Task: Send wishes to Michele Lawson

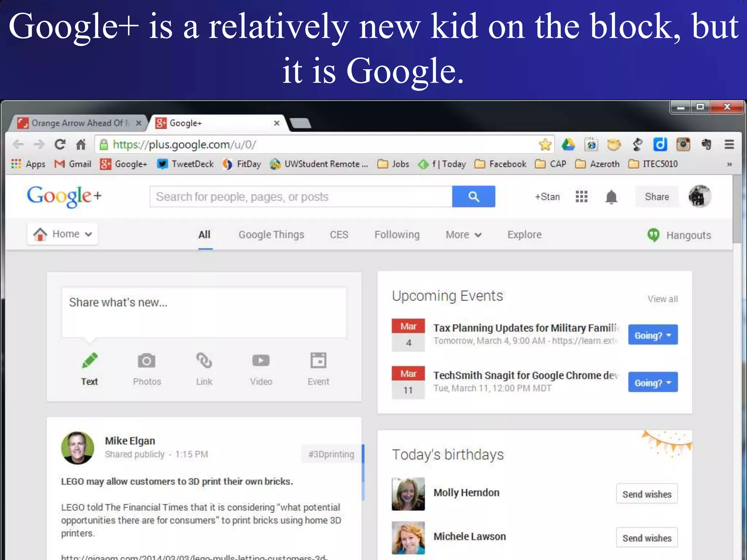Action: coord(647,538)
